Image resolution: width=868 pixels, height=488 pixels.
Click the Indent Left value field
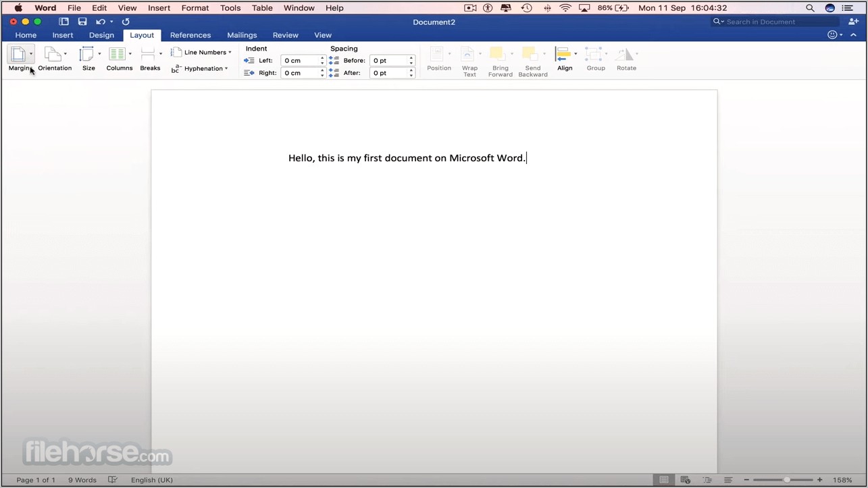click(299, 61)
